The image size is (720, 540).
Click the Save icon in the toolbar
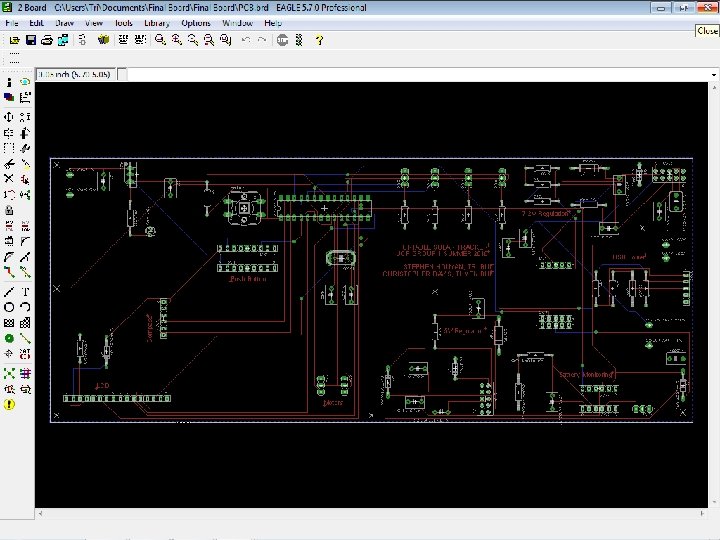click(31, 40)
